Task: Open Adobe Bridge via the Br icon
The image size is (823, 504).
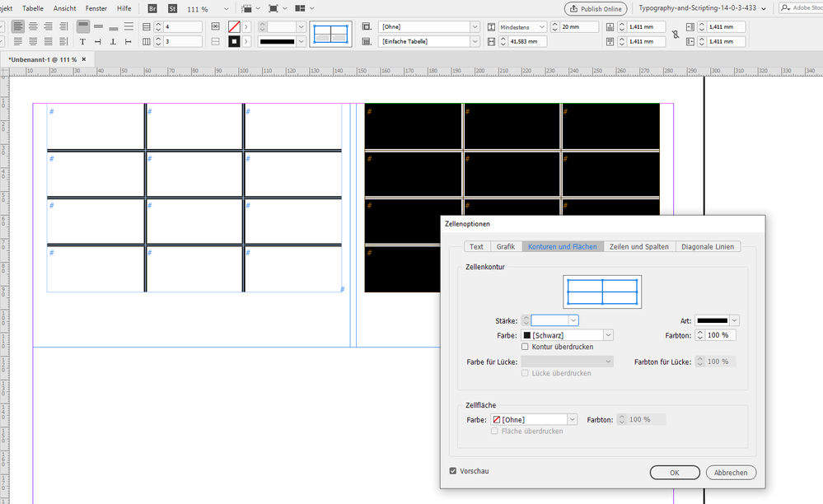Action: pos(152,8)
